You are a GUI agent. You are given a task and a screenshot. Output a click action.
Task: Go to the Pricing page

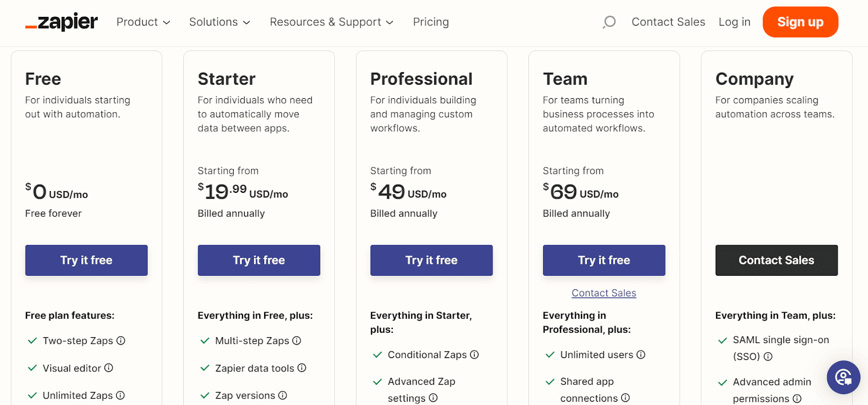431,22
